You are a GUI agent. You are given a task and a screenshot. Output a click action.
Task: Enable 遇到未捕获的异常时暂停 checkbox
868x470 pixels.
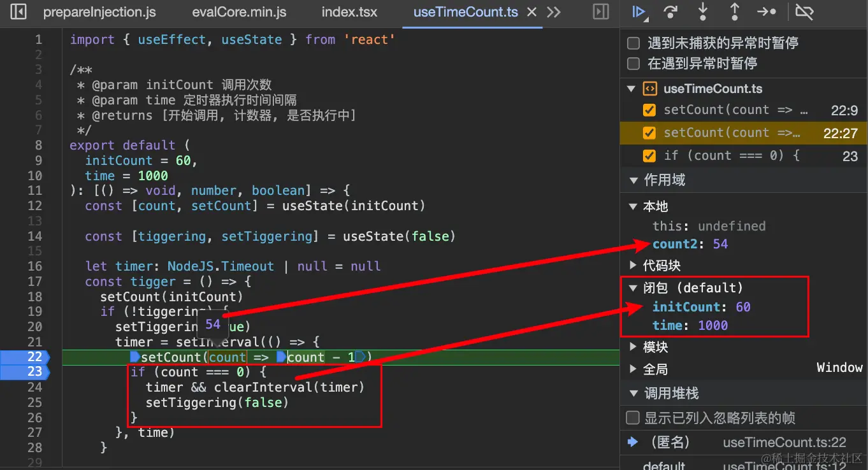point(633,43)
